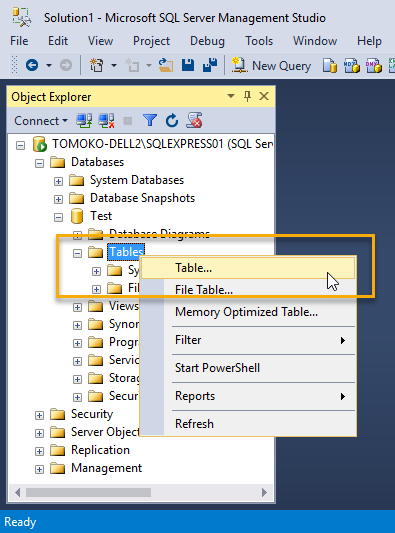Click the Disconnect icon in Object Explorer

click(106, 121)
